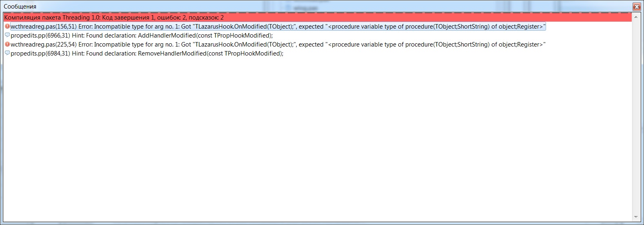Close the Сообщения messages window
The width and height of the screenshot is (644, 225).
click(636, 7)
